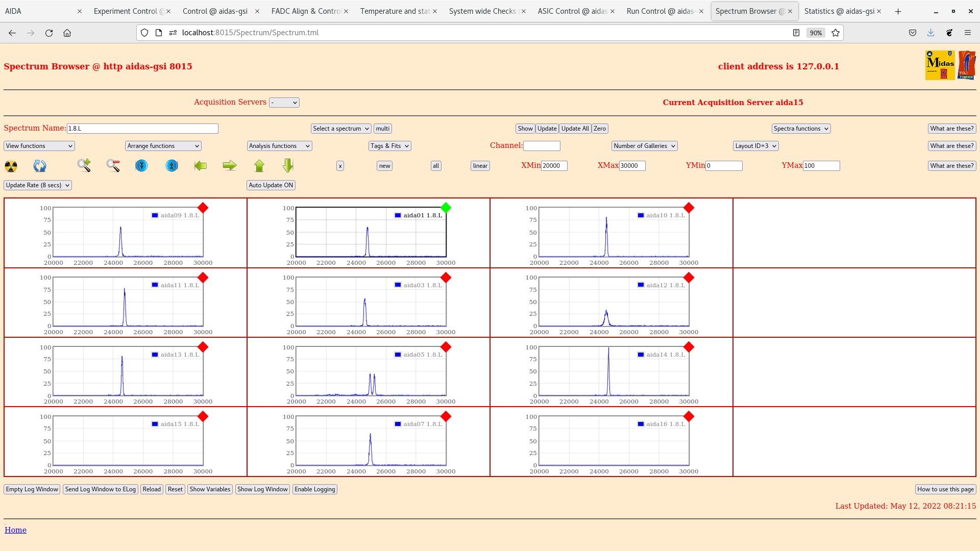Click the green right arrow icon
The width and height of the screenshot is (980, 551).
pos(230,165)
